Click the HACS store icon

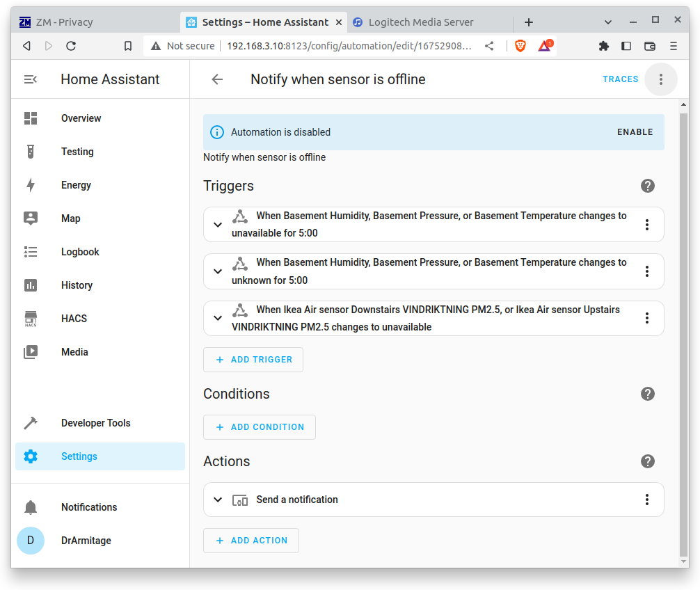(x=31, y=319)
